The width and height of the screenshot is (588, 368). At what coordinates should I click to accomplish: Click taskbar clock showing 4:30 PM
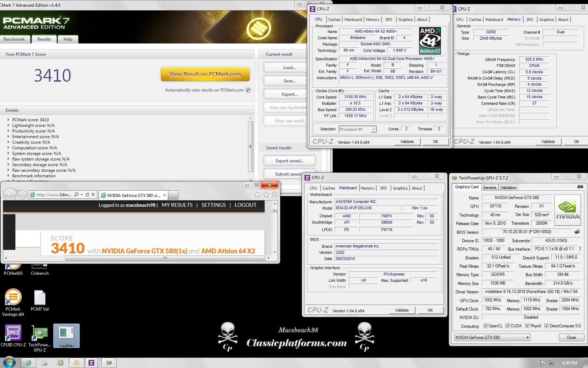(569, 363)
